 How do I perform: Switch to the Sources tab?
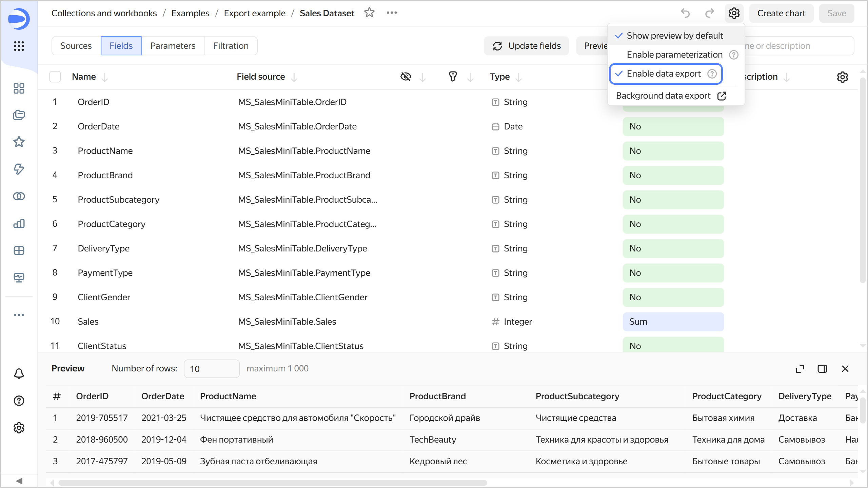point(76,46)
